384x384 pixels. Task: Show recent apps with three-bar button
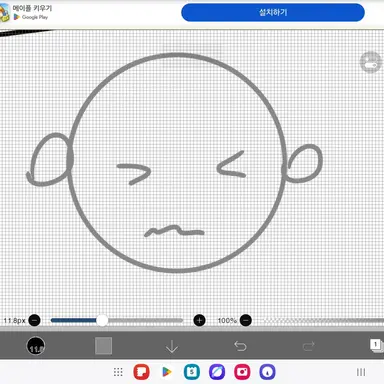pyautogui.click(x=361, y=372)
